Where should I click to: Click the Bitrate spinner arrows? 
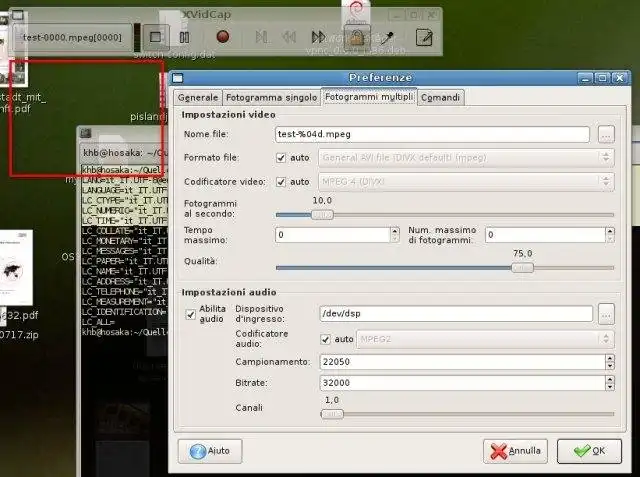click(x=610, y=383)
